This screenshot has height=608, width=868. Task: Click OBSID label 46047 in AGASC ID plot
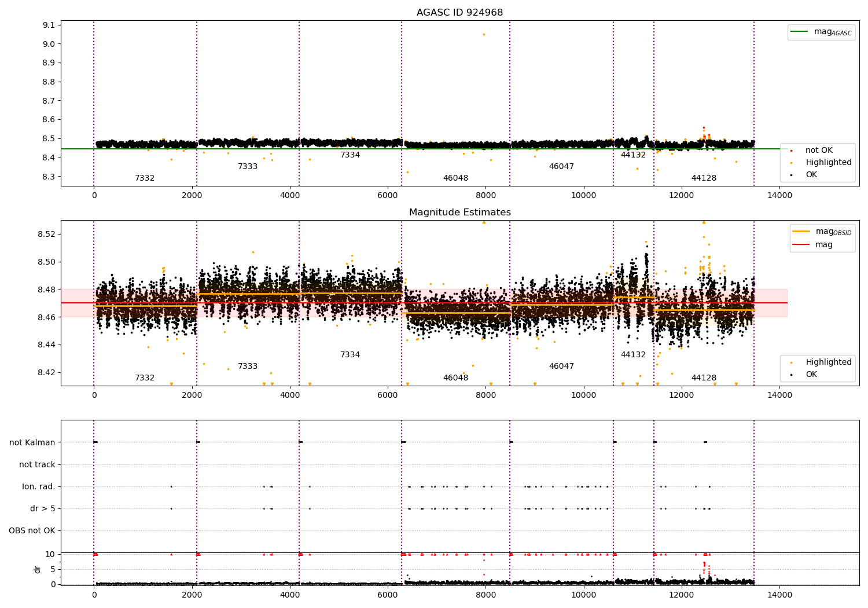pos(561,167)
